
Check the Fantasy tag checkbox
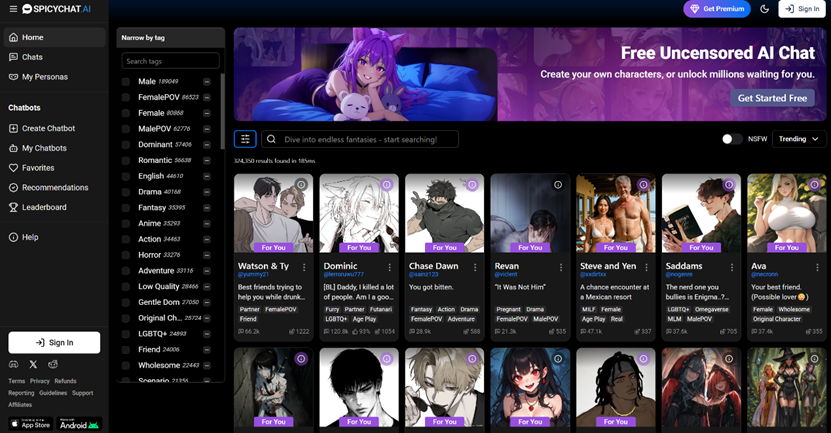[126, 207]
